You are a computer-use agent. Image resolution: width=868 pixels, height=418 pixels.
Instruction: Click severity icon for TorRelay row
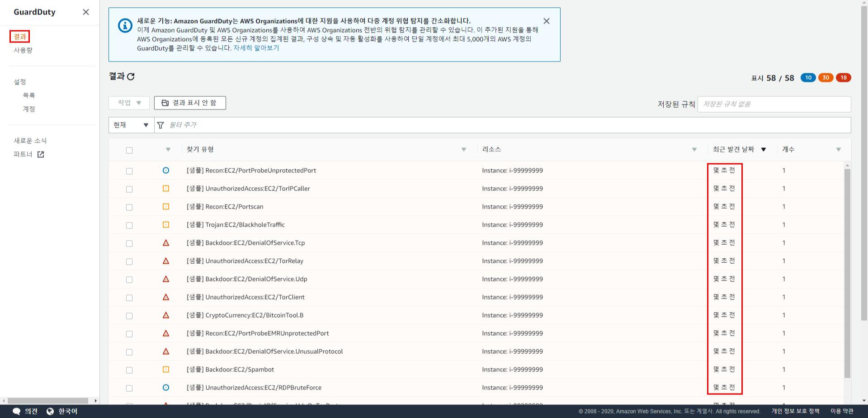pyautogui.click(x=166, y=261)
